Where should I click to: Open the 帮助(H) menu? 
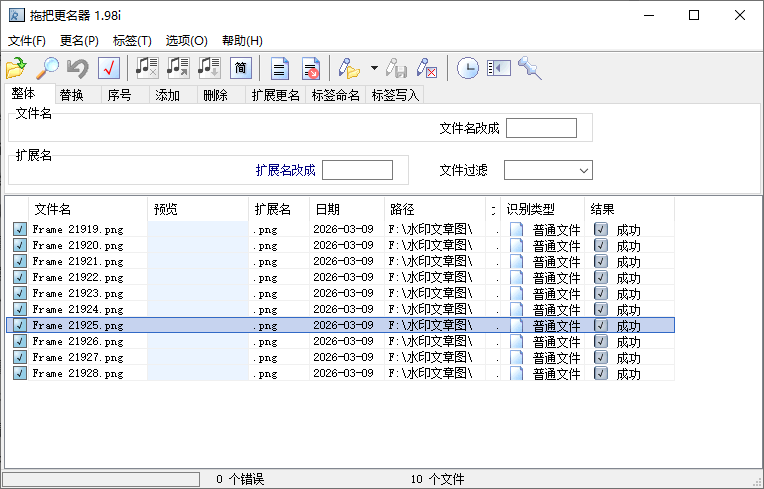pyautogui.click(x=242, y=40)
